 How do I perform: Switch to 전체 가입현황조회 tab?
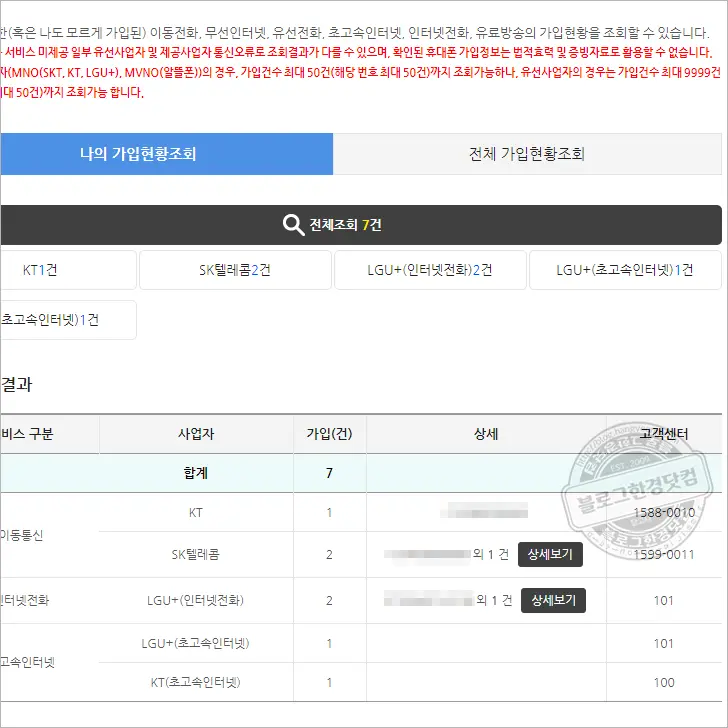coord(527,154)
